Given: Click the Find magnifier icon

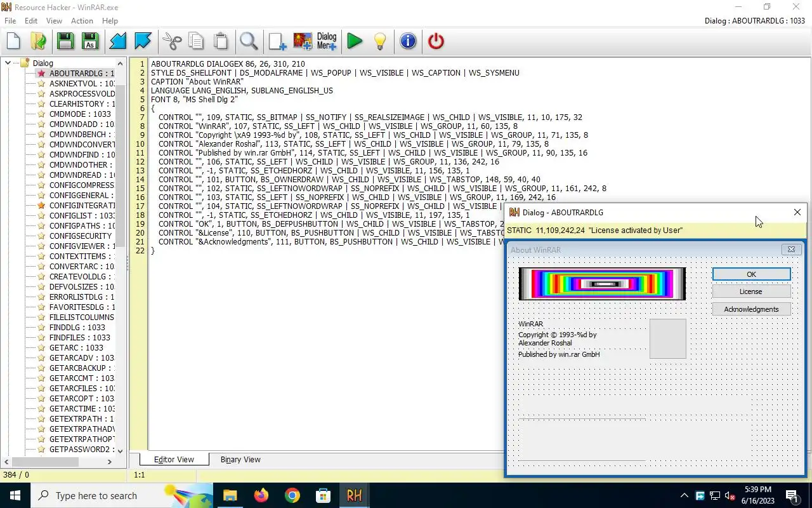Looking at the screenshot, I should pyautogui.click(x=249, y=41).
